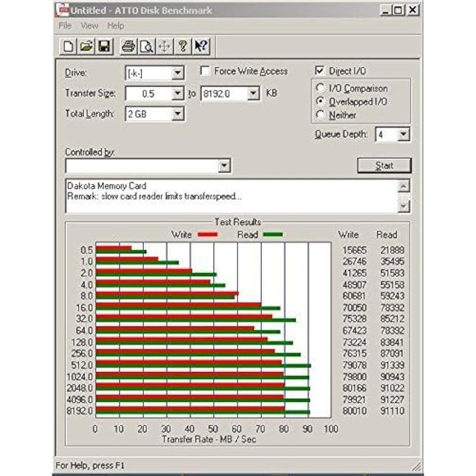Select the I/O Comparison radio button
Screen dimensions: 476x476
coord(320,89)
